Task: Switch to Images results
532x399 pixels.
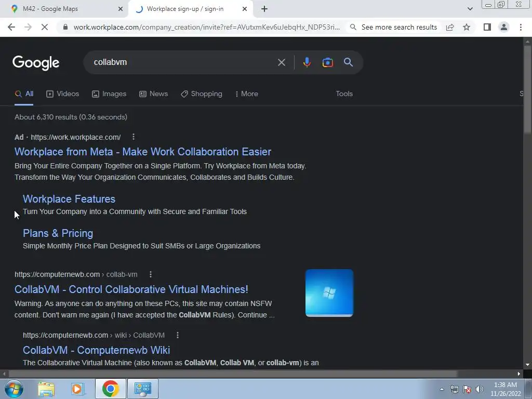Action: point(109,94)
